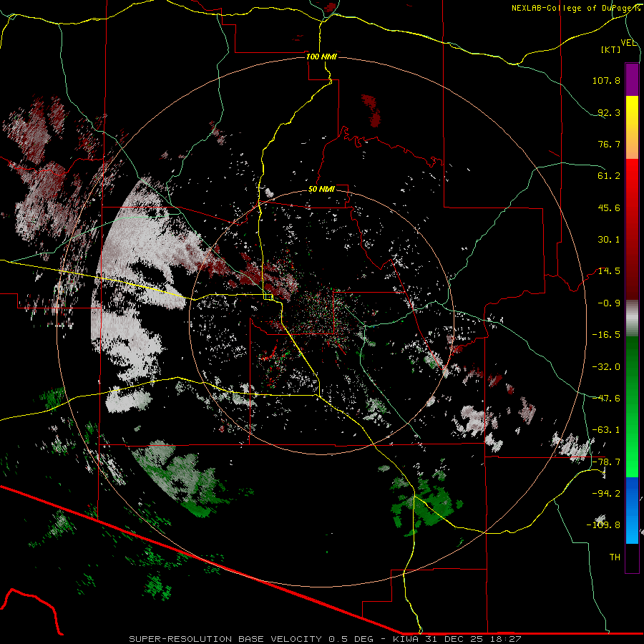Pick the black TH segment of the scale
Image resolution: width=644 pixels, height=644 pixels.
pos(632,558)
